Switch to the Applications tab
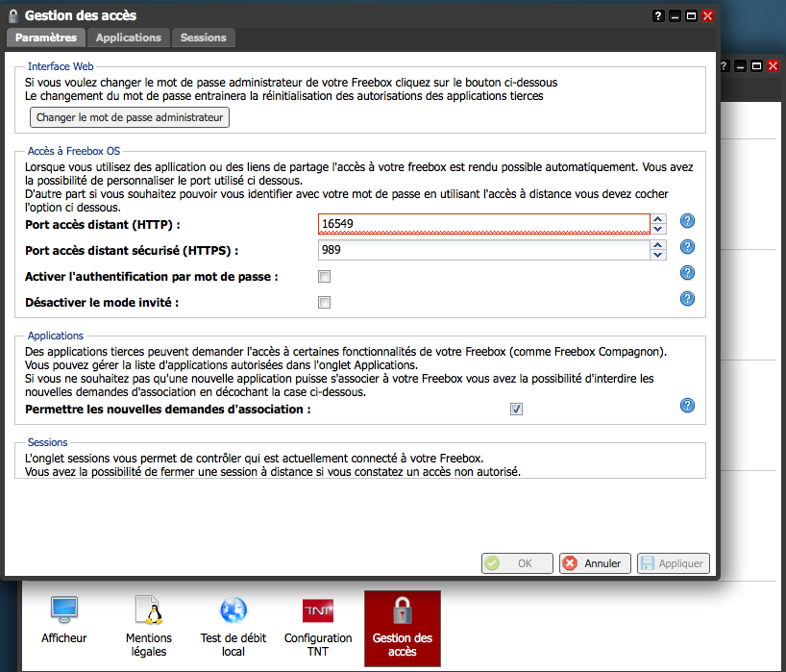This screenshot has height=672, width=786. (128, 37)
